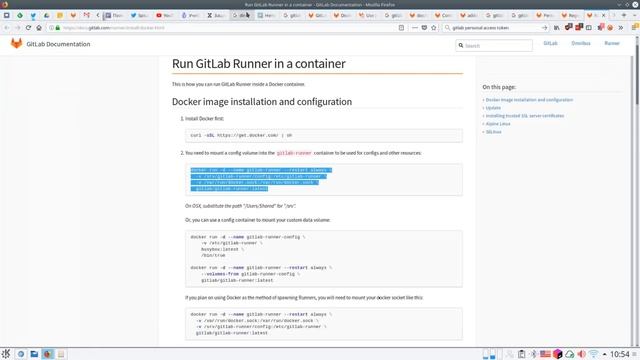Open the Omnibus docs nav link
640x360 pixels.
581,43
